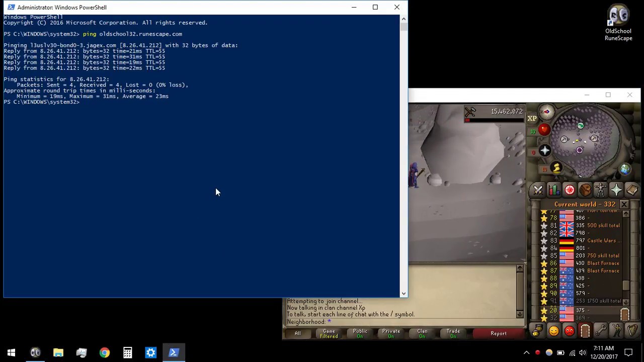Click chatbox scroll up arrow

pos(520,268)
